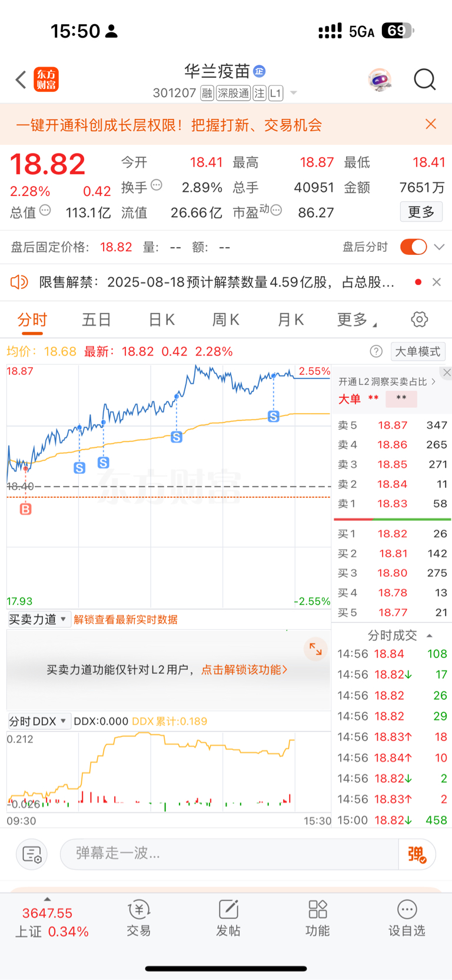
Task: Switch to the 日K tab
Action: [161, 320]
